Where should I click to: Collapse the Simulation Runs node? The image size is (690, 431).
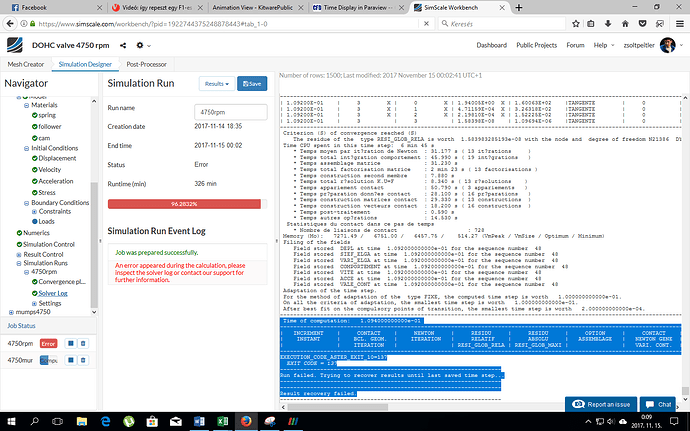click(18, 263)
